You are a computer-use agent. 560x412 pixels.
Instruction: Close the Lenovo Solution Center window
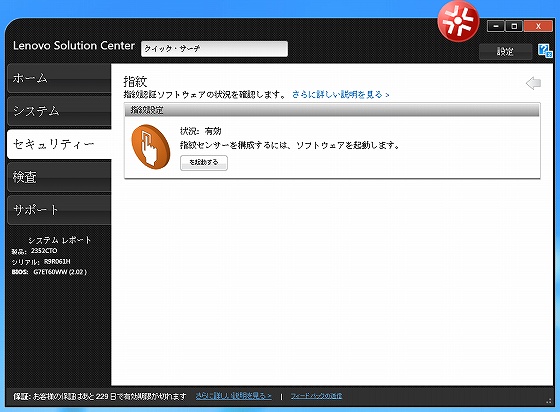click(x=538, y=26)
